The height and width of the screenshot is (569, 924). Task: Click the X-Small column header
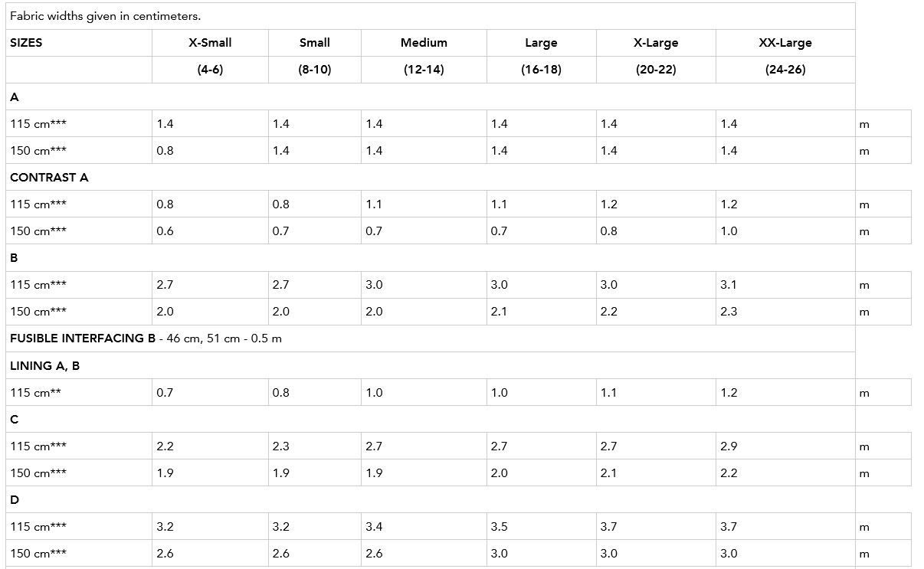[x=210, y=43]
